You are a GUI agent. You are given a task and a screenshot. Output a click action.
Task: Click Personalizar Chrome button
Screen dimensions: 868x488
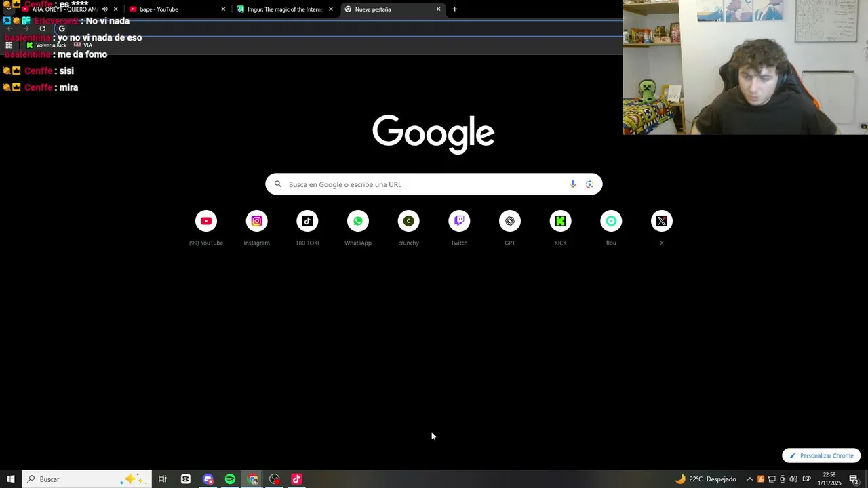coord(821,455)
